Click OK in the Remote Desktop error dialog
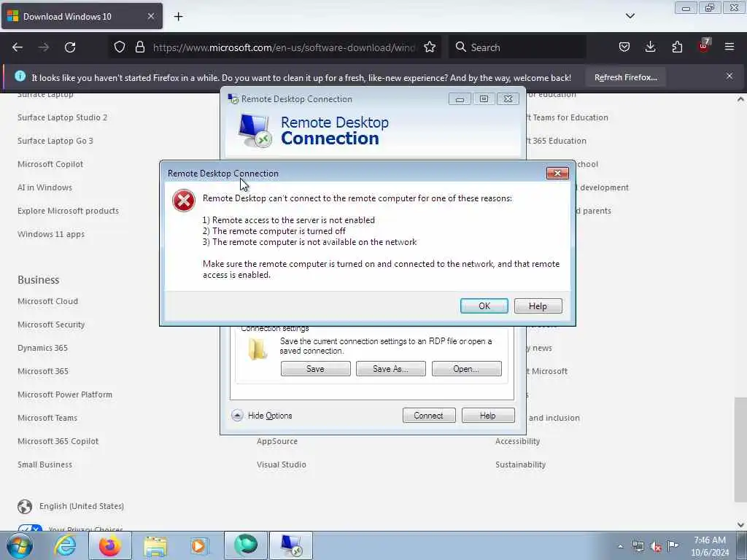Viewport: 747px width, 560px height. 484,306
